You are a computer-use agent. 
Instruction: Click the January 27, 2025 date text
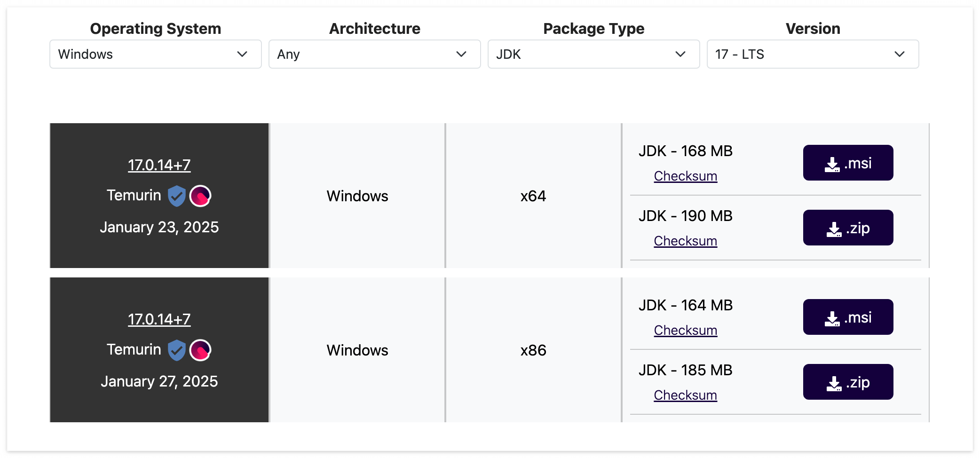tap(159, 381)
